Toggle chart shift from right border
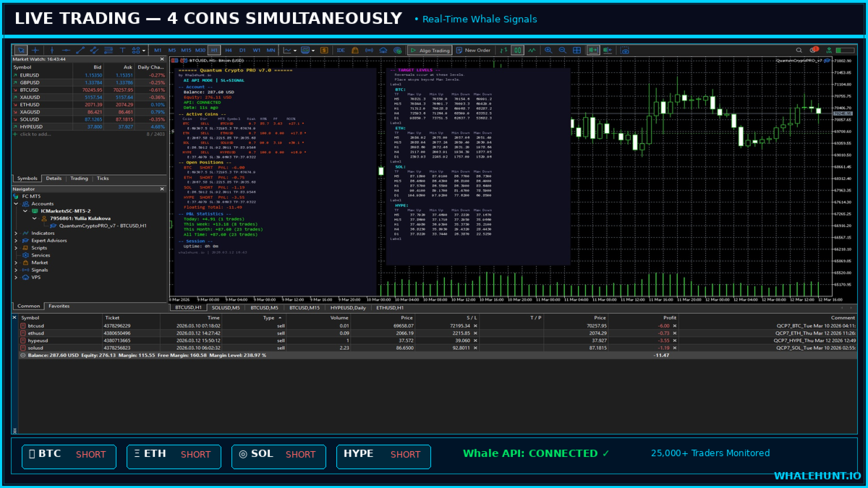The image size is (868, 488). click(x=608, y=50)
